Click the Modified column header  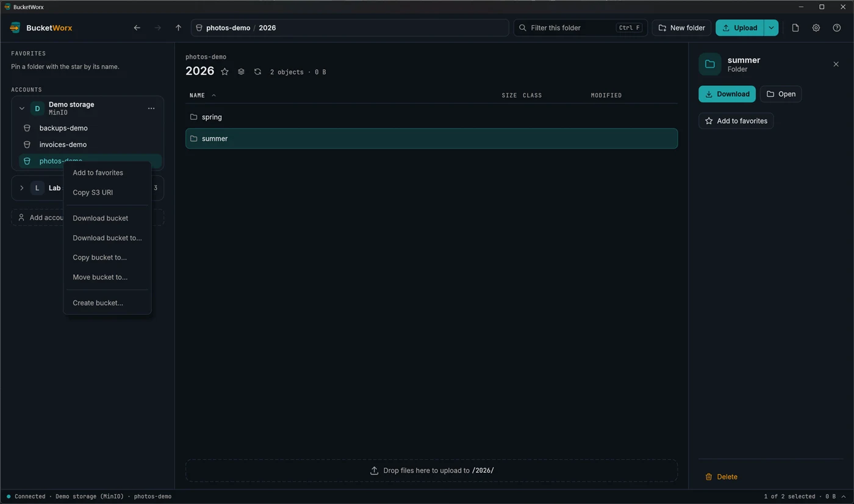pyautogui.click(x=606, y=96)
